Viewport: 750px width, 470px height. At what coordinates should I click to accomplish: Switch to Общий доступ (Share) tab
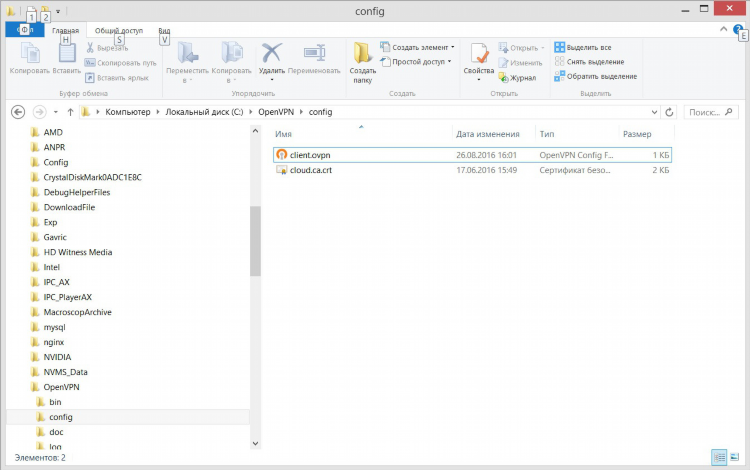pos(119,30)
